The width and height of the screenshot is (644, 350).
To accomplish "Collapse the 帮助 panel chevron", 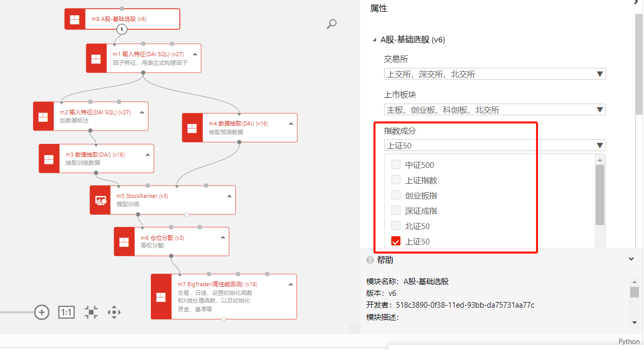I will (x=631, y=259).
